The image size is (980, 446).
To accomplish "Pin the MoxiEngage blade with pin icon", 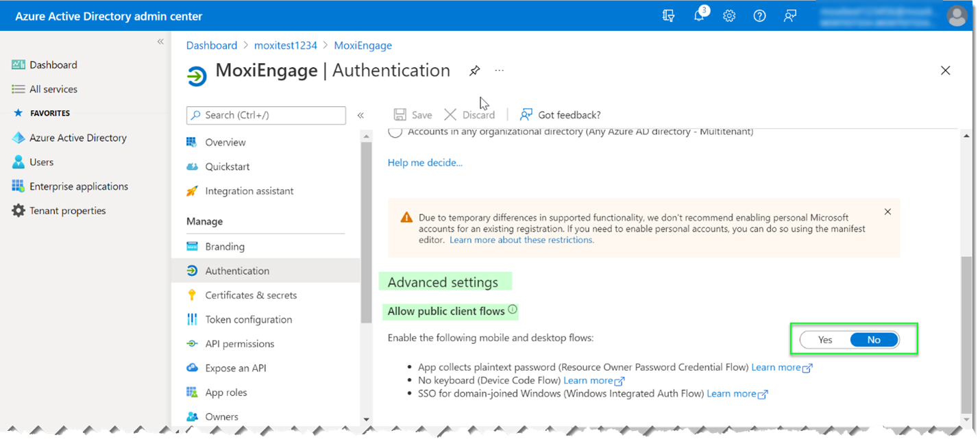I will (x=474, y=71).
